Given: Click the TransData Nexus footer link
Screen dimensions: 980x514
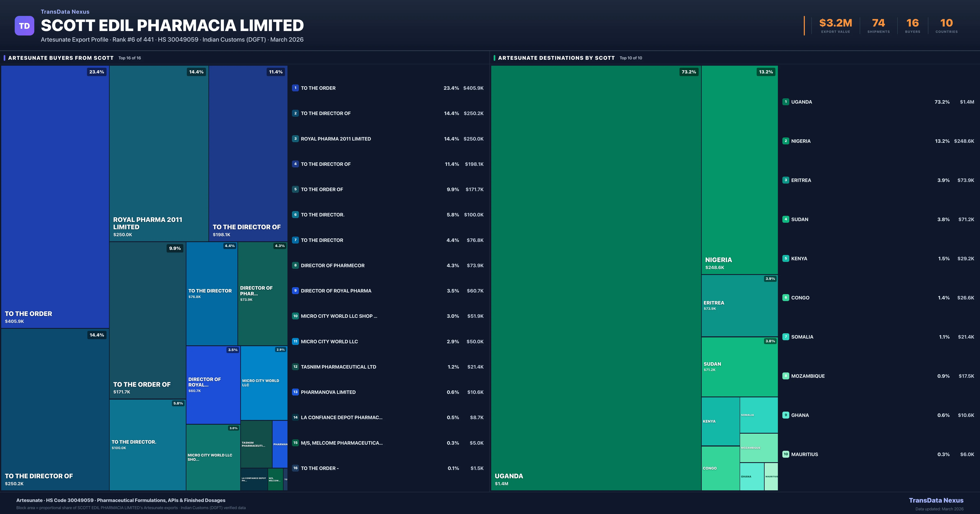Looking at the screenshot, I should pos(936,500).
